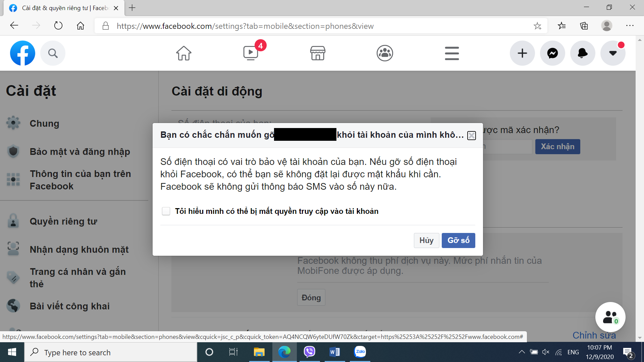Click the Create plus icon
The image size is (644, 362).
click(x=522, y=53)
